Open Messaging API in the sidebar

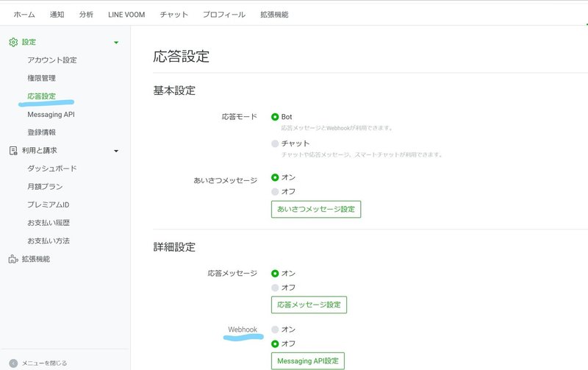[51, 115]
